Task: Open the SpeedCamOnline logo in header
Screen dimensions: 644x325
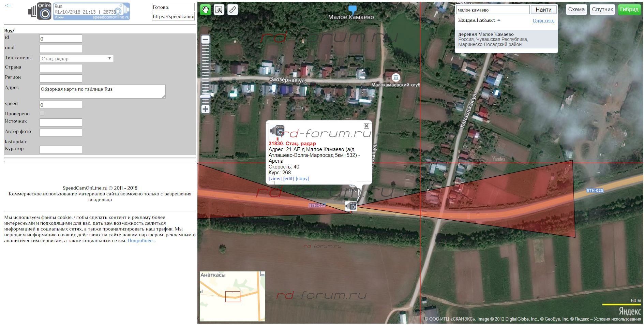Action: click(40, 11)
